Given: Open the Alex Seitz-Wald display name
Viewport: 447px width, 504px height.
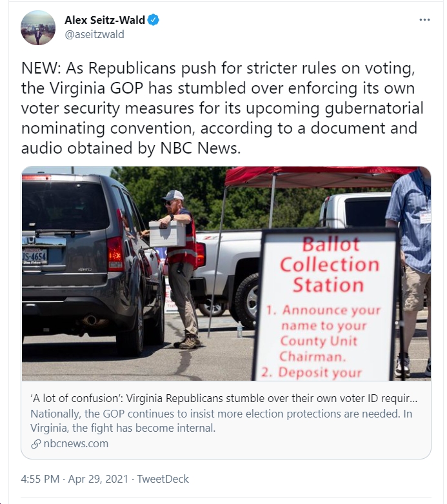Looking at the screenshot, I should coord(104,20).
